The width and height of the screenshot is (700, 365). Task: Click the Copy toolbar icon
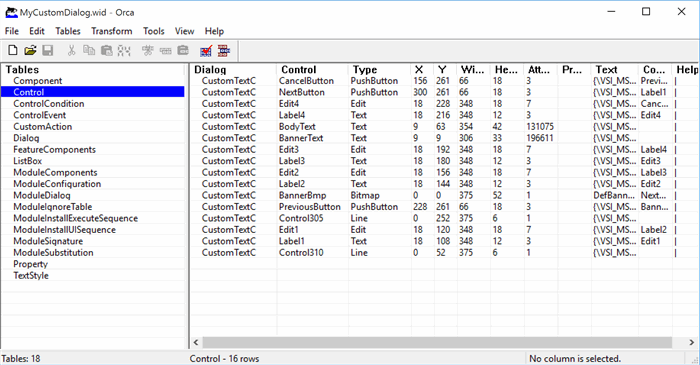pyautogui.click(x=89, y=50)
